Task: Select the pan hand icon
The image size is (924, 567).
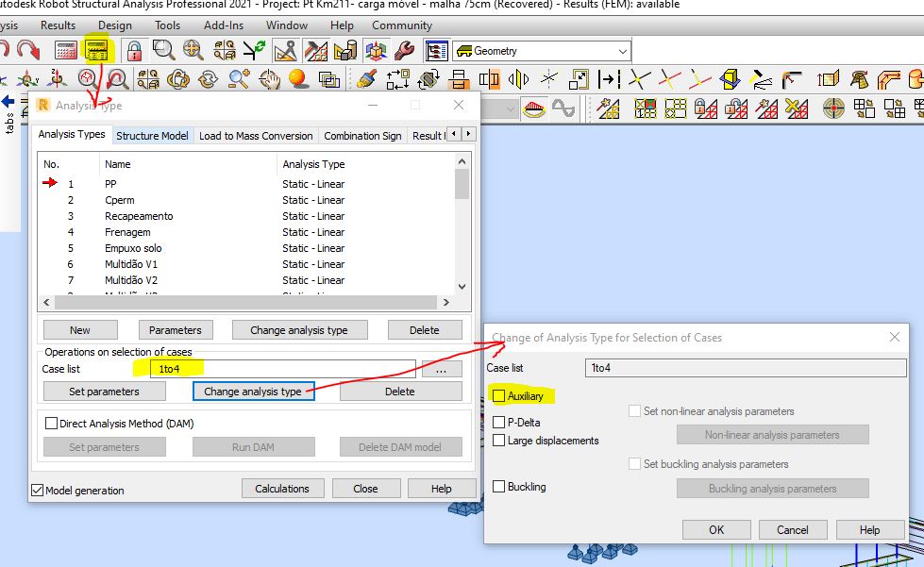Action: pyautogui.click(x=269, y=79)
